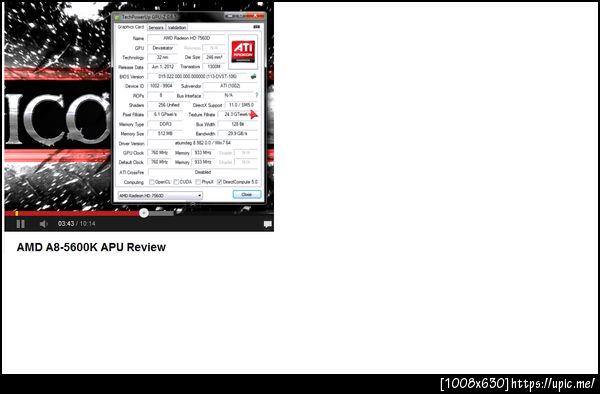The image size is (600, 394).
Task: Click the AMD A8-5600K APU Review title
Action: pos(91,247)
